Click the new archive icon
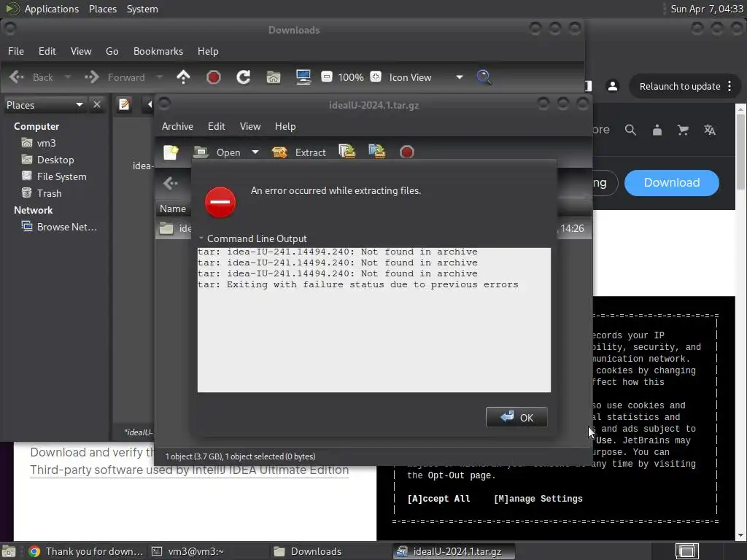This screenshot has height=560, width=747. (171, 152)
